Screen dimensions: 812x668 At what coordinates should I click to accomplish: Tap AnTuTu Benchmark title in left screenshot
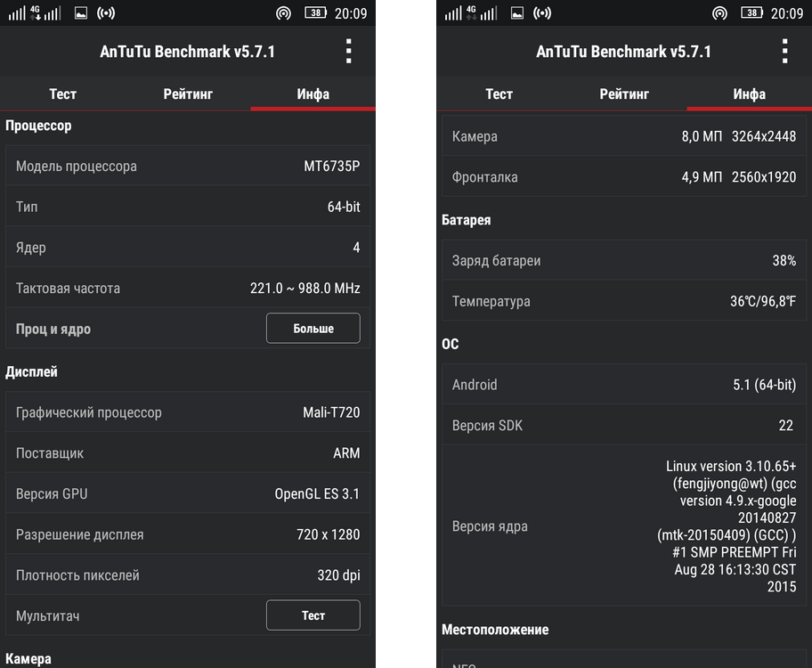pos(187,52)
